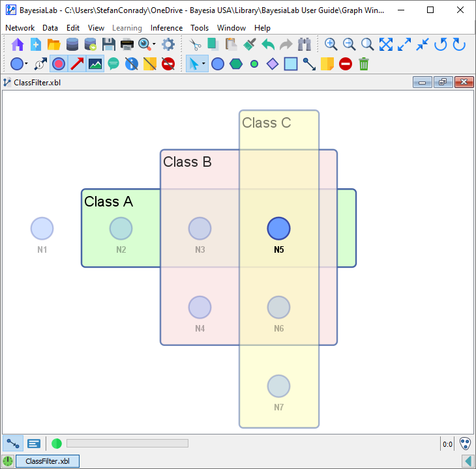Open the selection pointer tool dropdown arrow
This screenshot has height=469, width=476.
(204, 64)
